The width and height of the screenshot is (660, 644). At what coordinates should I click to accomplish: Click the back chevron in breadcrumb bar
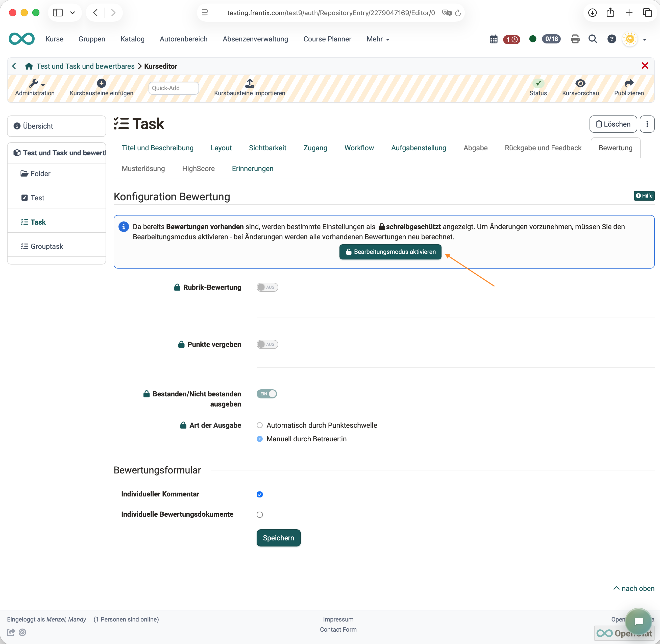click(14, 66)
